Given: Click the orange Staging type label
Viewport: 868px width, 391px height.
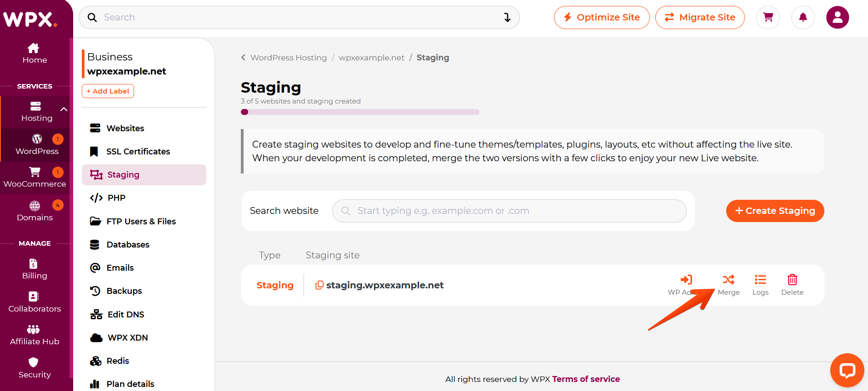Looking at the screenshot, I should coord(275,285).
